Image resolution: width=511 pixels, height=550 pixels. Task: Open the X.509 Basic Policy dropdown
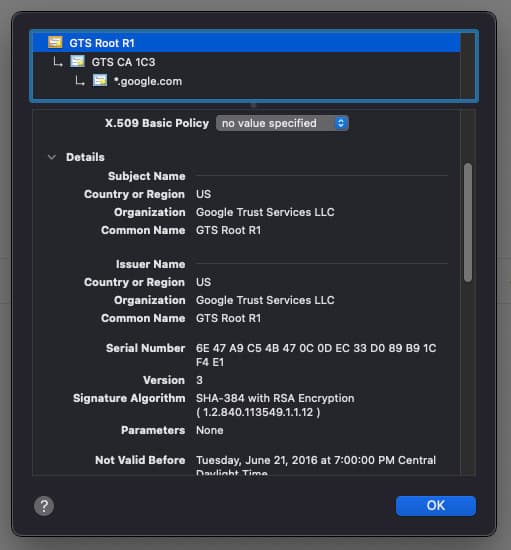[x=282, y=123]
